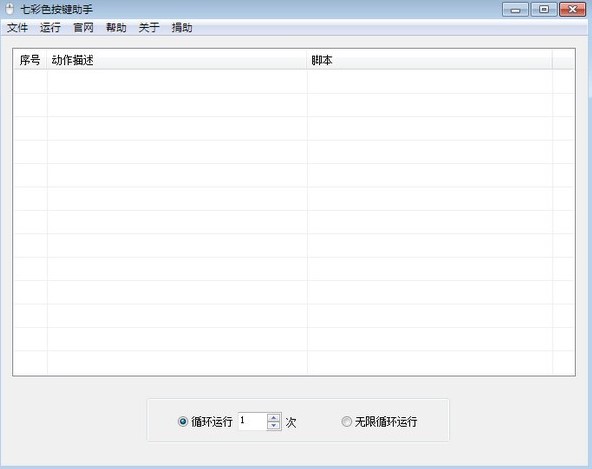The width and height of the screenshot is (592, 469).
Task: Open the 文件 menu
Action: click(17, 28)
